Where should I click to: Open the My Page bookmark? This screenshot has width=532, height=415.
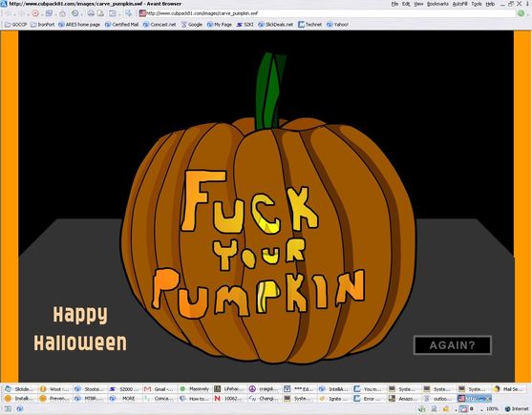(x=219, y=25)
